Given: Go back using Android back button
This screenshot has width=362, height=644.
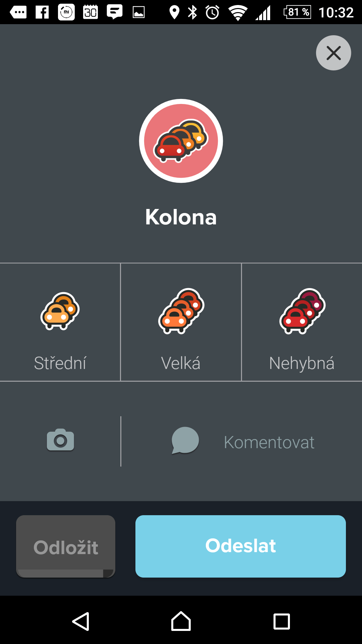Looking at the screenshot, I should [80, 622].
